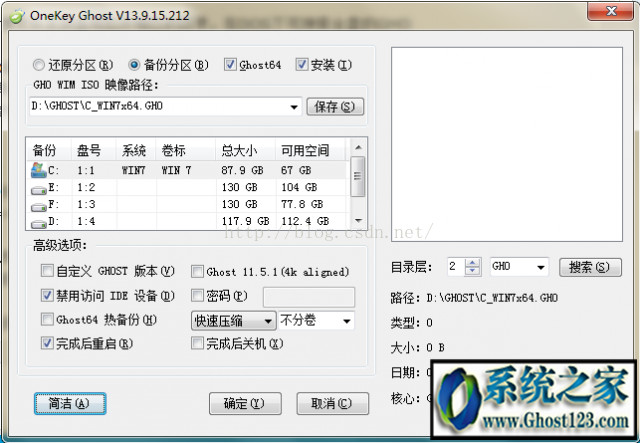This screenshot has width=640, height=443.
Task: Decrease the 目录层 spinner value
Action: coord(472,271)
